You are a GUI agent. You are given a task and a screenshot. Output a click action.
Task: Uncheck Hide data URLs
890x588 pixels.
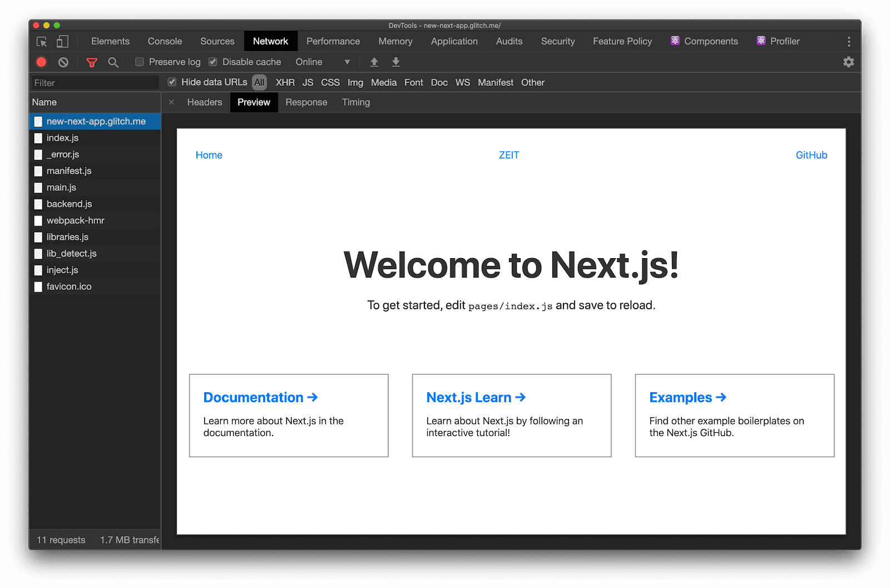point(172,82)
